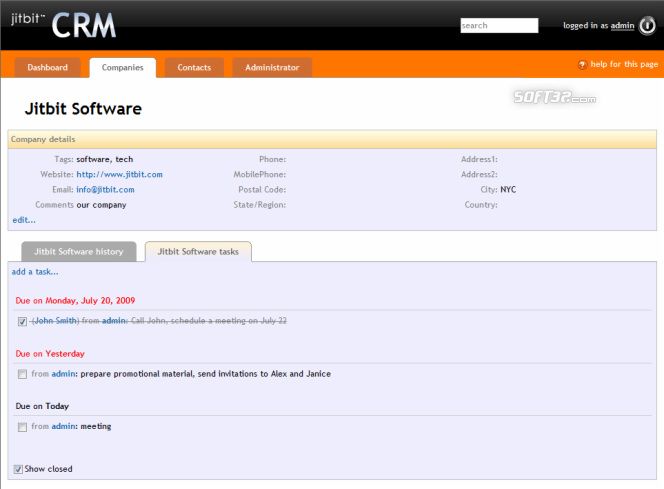
Task: Click 'Due on Monday, July 20, 2009' heading
Action: click(75, 301)
